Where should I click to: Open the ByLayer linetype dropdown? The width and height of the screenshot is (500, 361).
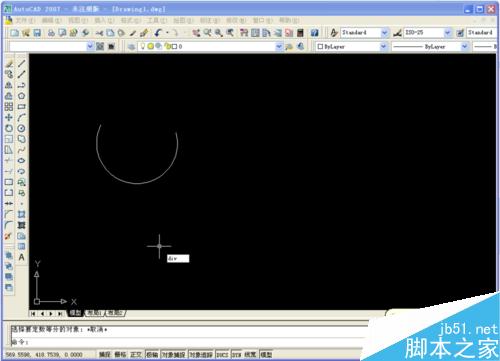tap(464, 46)
